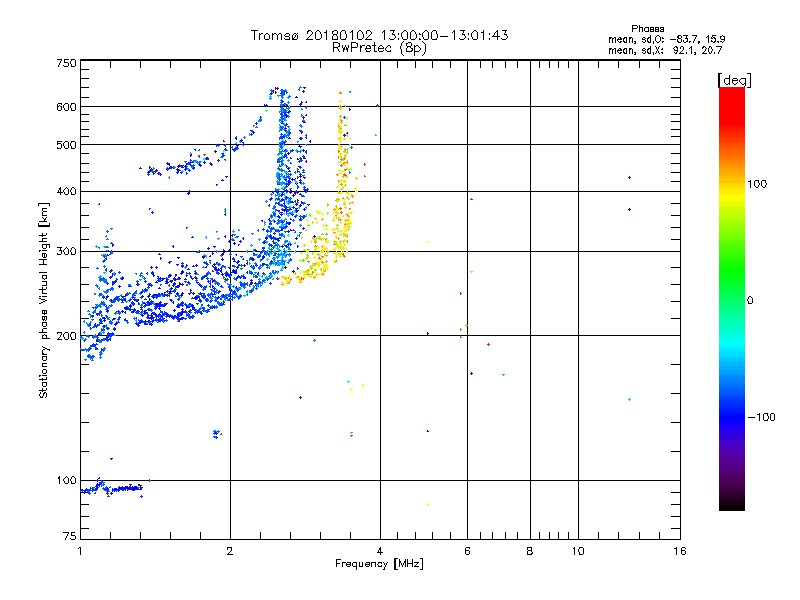Click the '4' MHz frequency axis label
Viewport: 800px width, 600px height.
click(380, 551)
